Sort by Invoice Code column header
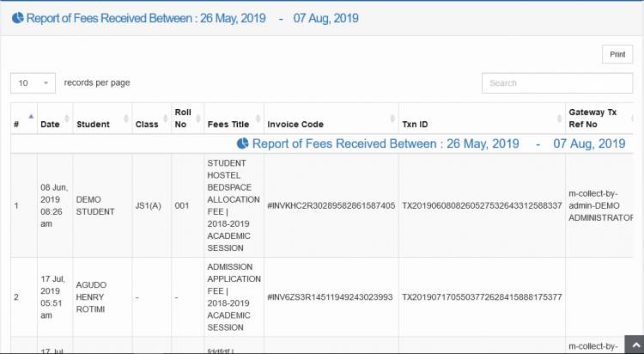 (295, 124)
